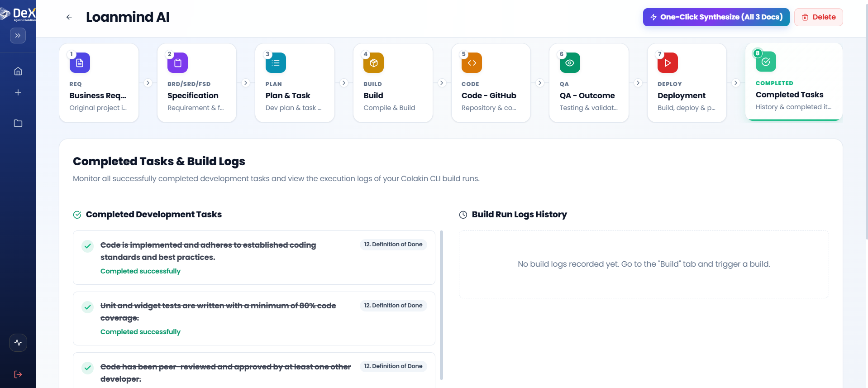Click the 'Monitor all successfully completed' description text
Image resolution: width=868 pixels, height=388 pixels.
point(276,179)
